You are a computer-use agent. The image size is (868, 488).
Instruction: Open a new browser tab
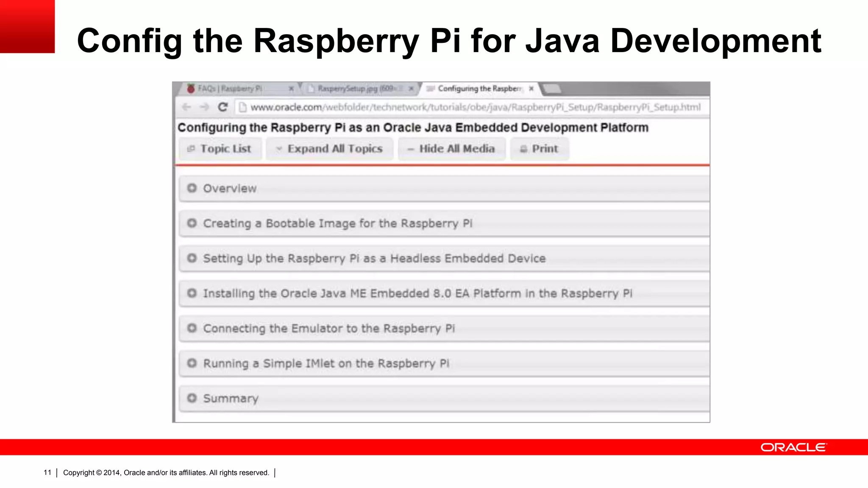point(552,89)
